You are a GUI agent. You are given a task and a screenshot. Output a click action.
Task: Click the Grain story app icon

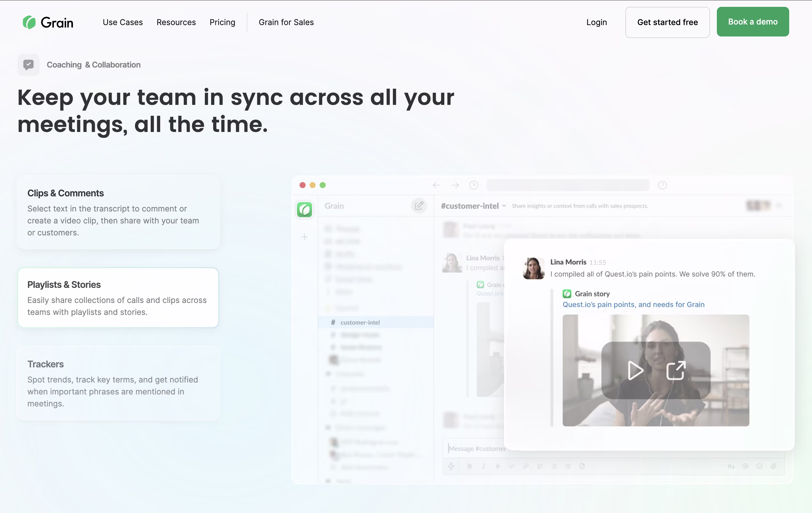tap(567, 294)
